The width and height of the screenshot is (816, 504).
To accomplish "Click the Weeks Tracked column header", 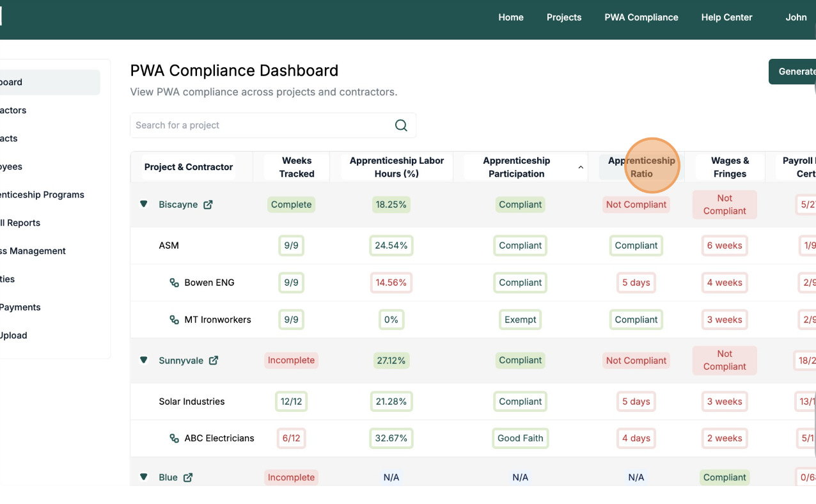I will (x=297, y=167).
